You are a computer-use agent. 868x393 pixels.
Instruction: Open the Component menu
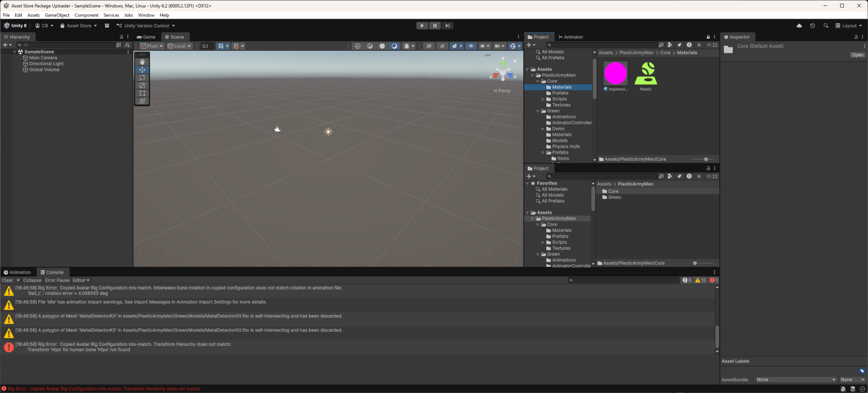tap(86, 15)
